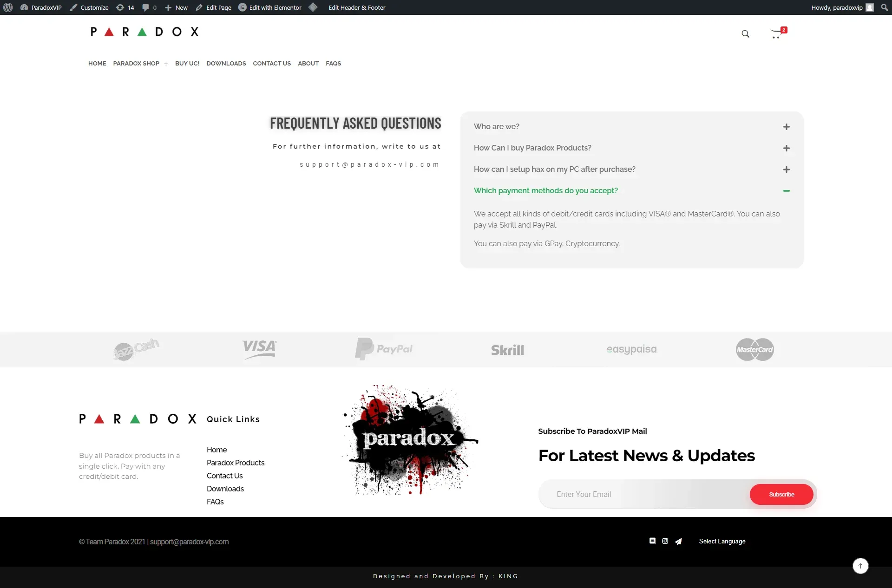Open FAQs quick link in footer
Image resolution: width=892 pixels, height=588 pixels.
tap(215, 502)
